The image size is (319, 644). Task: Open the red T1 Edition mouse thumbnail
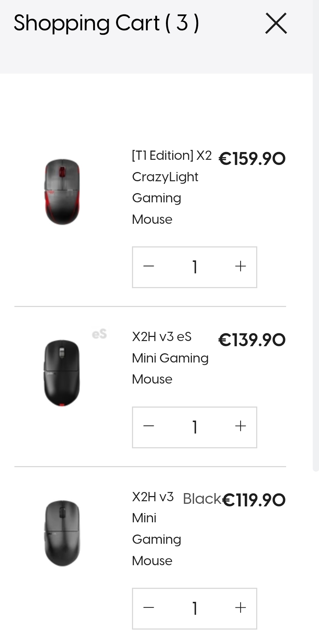(62, 192)
